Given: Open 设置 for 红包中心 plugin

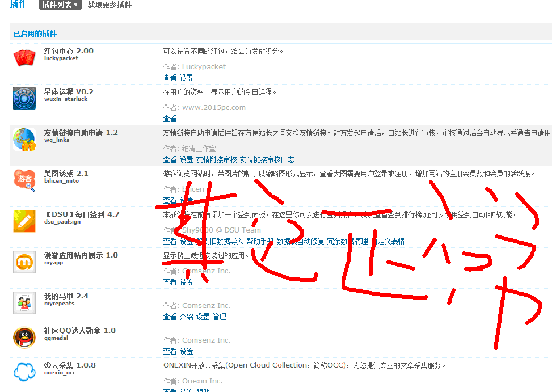Looking at the screenshot, I should click(x=186, y=78).
